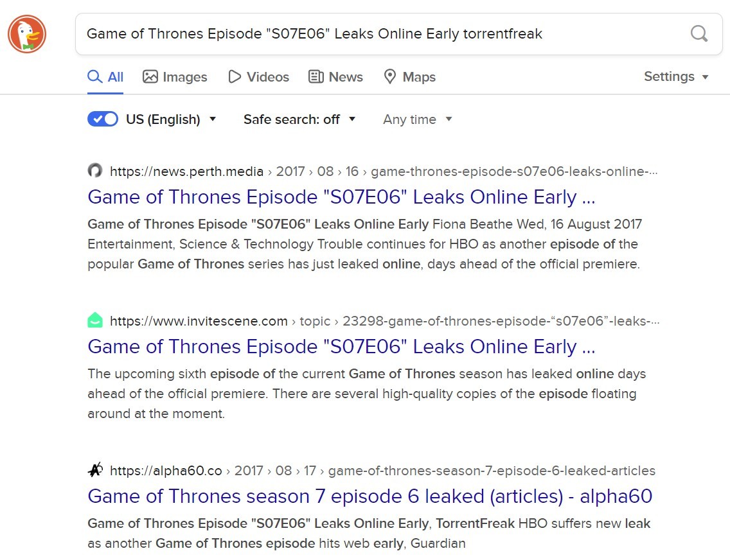730x560 pixels.
Task: Open the alpha60 season 7 episode 6 link
Action: coord(369,497)
